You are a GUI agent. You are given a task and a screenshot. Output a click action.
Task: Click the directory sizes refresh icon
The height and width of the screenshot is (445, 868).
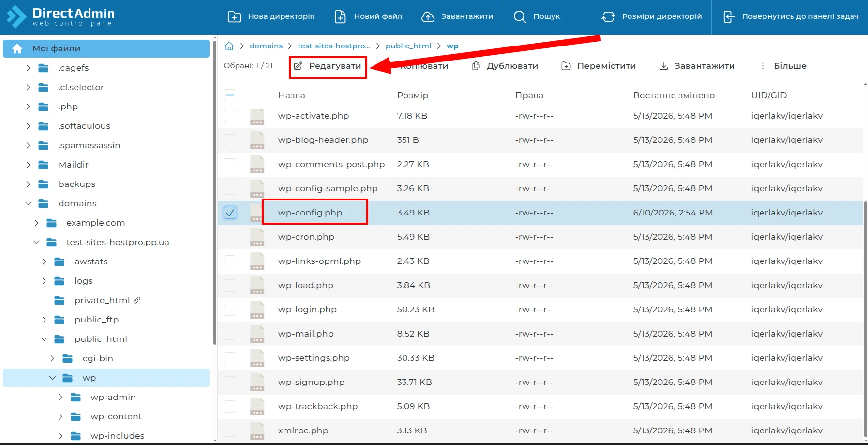click(608, 17)
